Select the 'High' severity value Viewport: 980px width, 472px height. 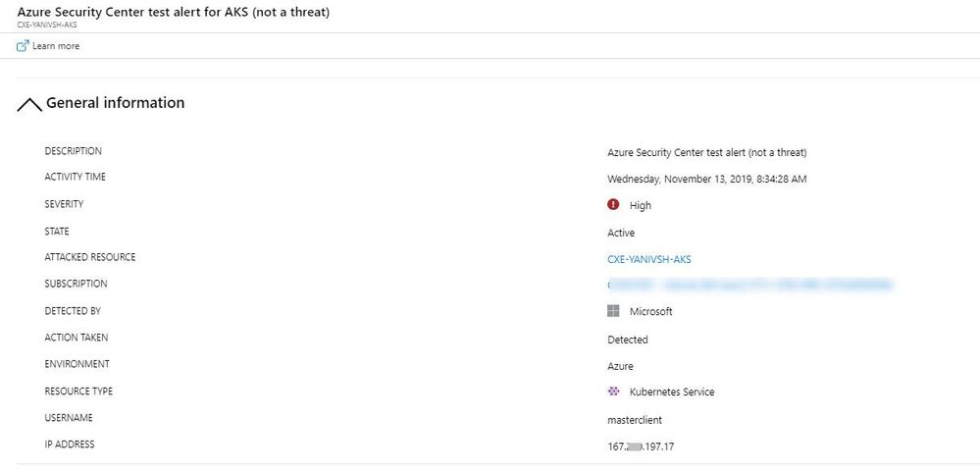640,206
